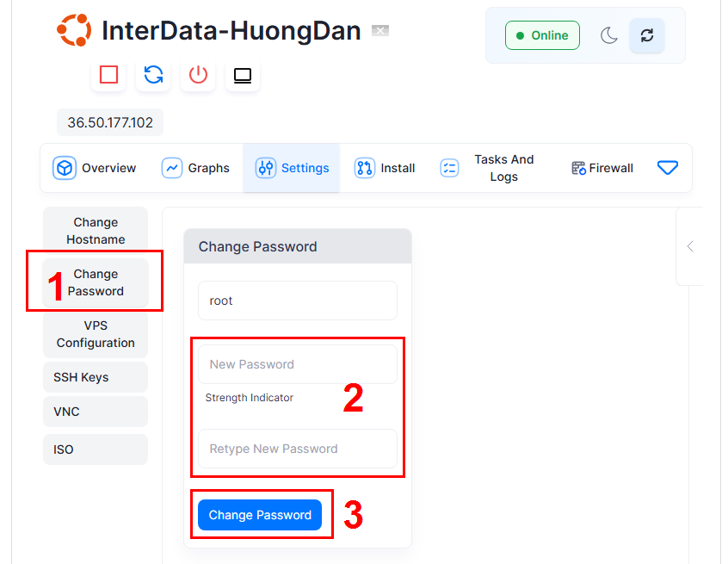
Task: Click the New Password input field
Action: [298, 364]
